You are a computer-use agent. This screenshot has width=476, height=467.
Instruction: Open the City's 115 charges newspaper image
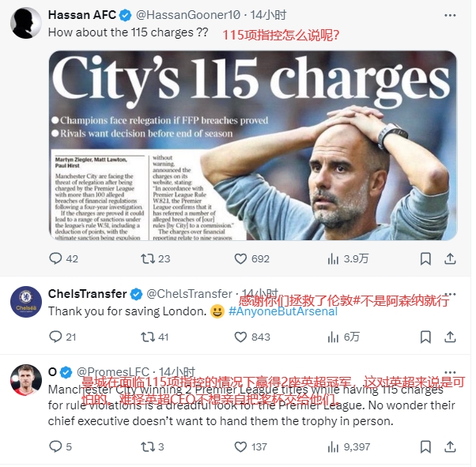click(x=255, y=146)
